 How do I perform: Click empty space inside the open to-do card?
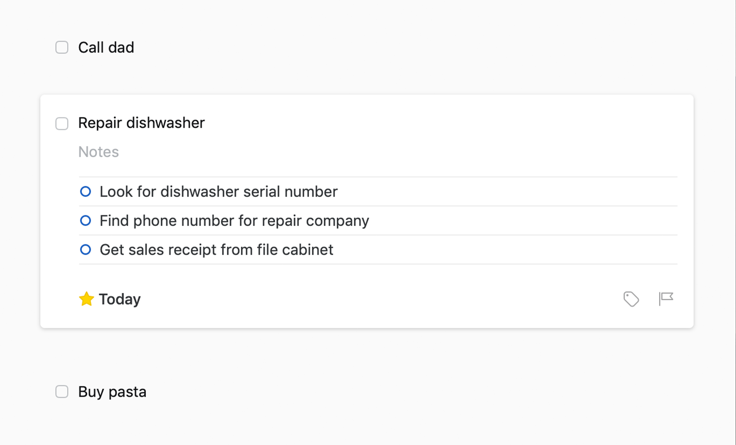(x=376, y=299)
